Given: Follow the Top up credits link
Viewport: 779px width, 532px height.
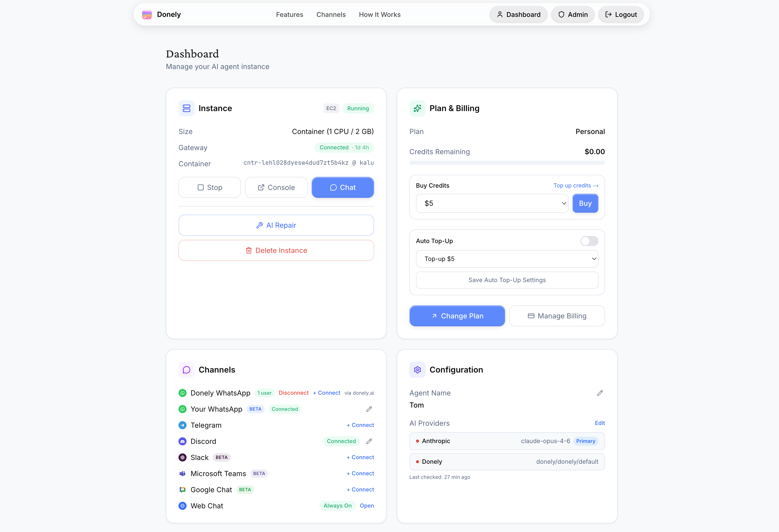Looking at the screenshot, I should tap(575, 186).
